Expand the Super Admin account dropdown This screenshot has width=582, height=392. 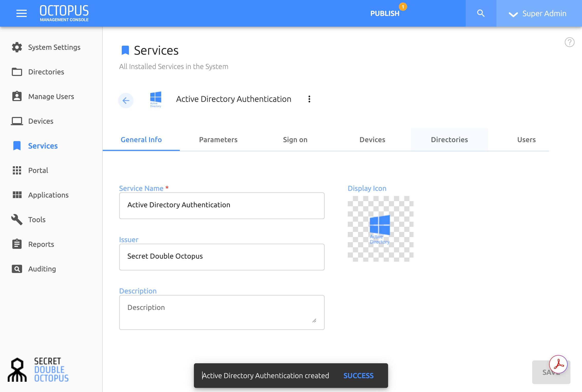[539, 13]
